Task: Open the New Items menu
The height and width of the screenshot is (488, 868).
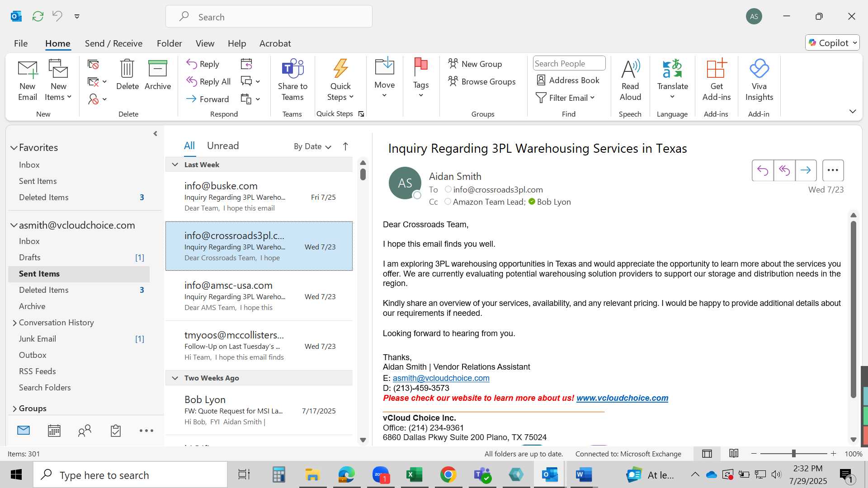Action: 58,80
